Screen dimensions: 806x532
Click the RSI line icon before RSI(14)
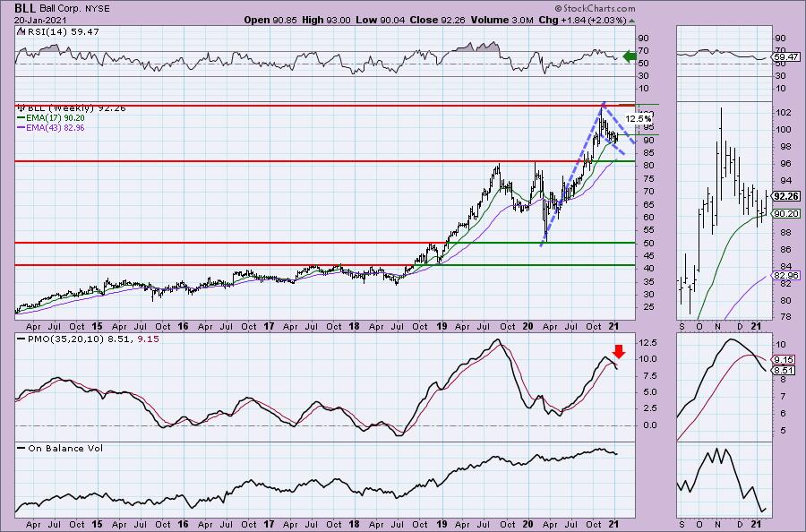coord(21,31)
